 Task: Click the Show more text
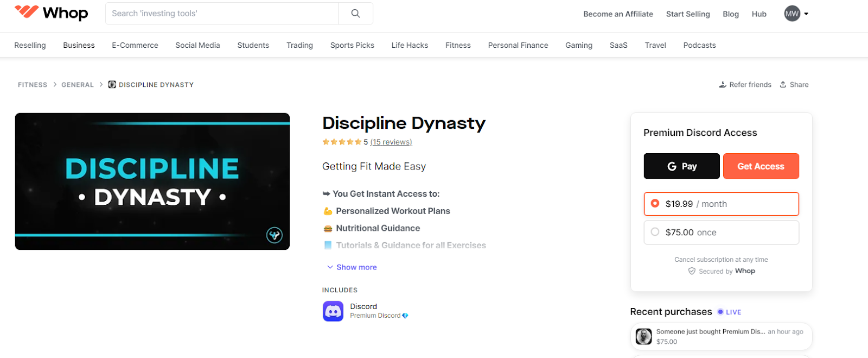tap(356, 267)
